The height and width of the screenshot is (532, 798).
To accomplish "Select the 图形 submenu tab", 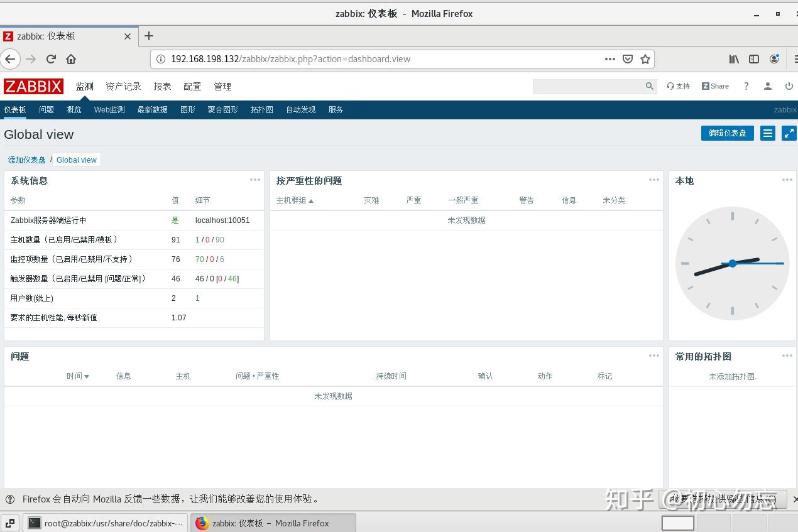I will click(188, 110).
